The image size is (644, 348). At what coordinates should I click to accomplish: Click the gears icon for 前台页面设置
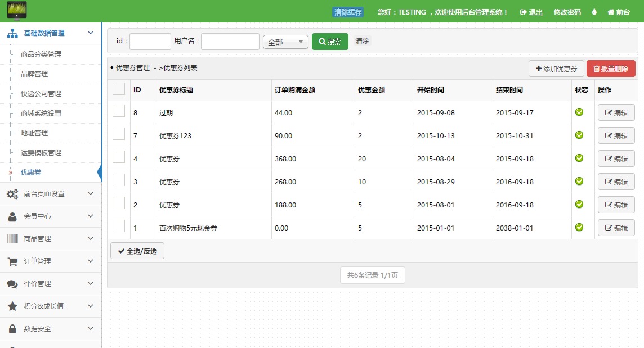tap(12, 194)
